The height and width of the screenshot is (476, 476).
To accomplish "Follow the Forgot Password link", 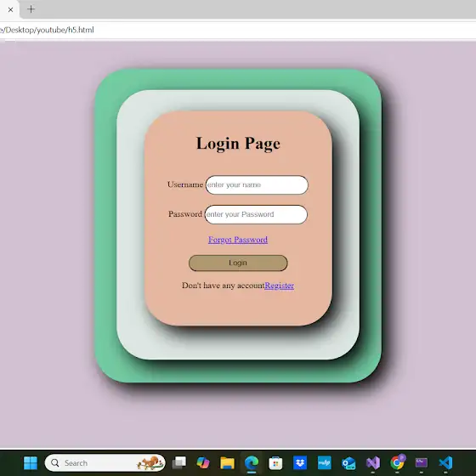I will point(238,240).
